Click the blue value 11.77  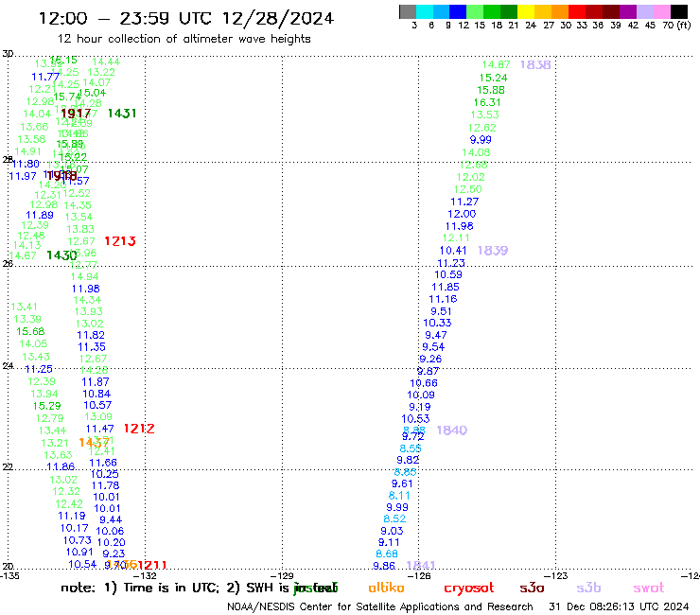(x=45, y=78)
